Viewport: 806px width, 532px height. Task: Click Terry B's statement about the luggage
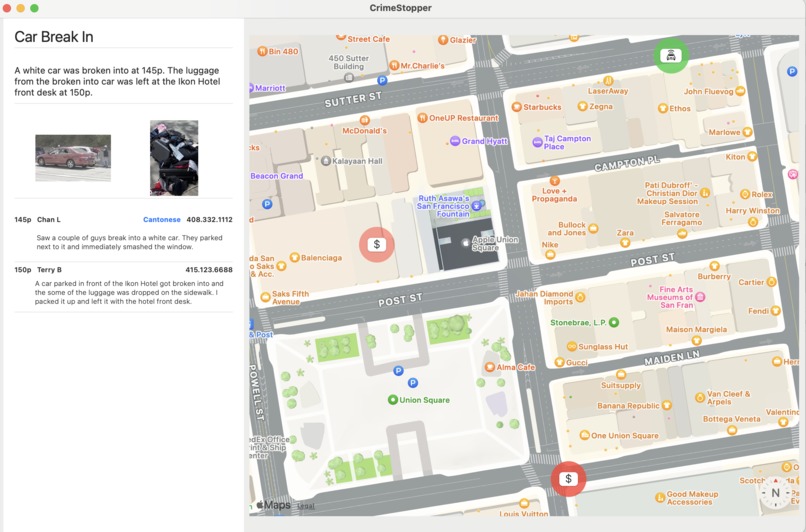[x=130, y=292]
